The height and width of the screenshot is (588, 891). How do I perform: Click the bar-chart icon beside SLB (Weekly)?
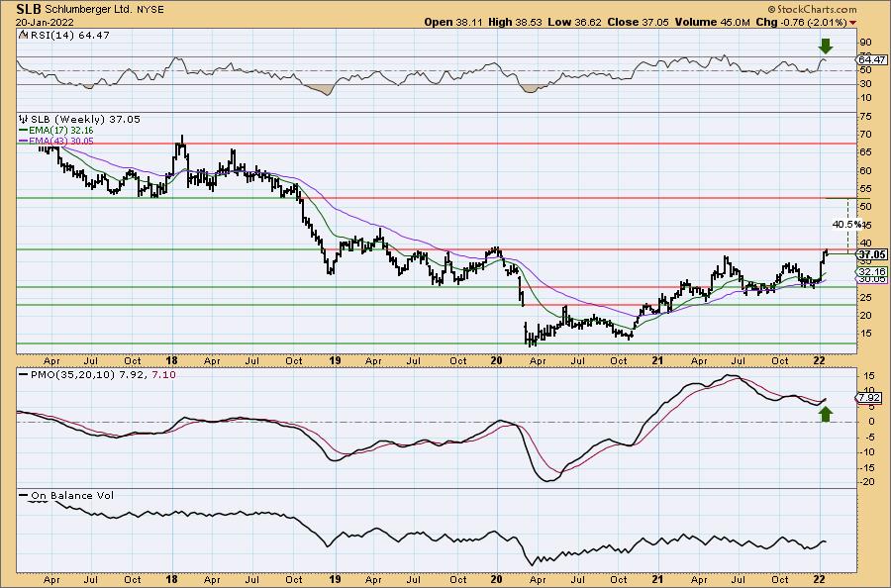pyautogui.click(x=23, y=120)
